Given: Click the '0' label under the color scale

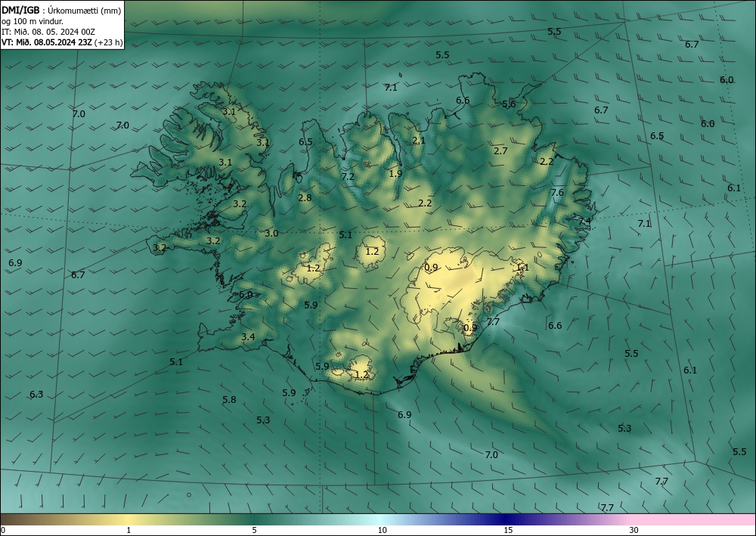Looking at the screenshot, I should (x=3, y=531).
